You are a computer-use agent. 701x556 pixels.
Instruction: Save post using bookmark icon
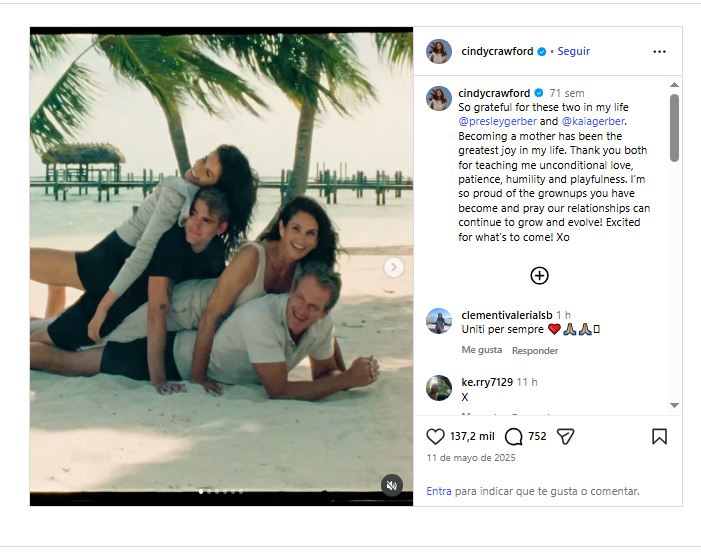click(659, 436)
